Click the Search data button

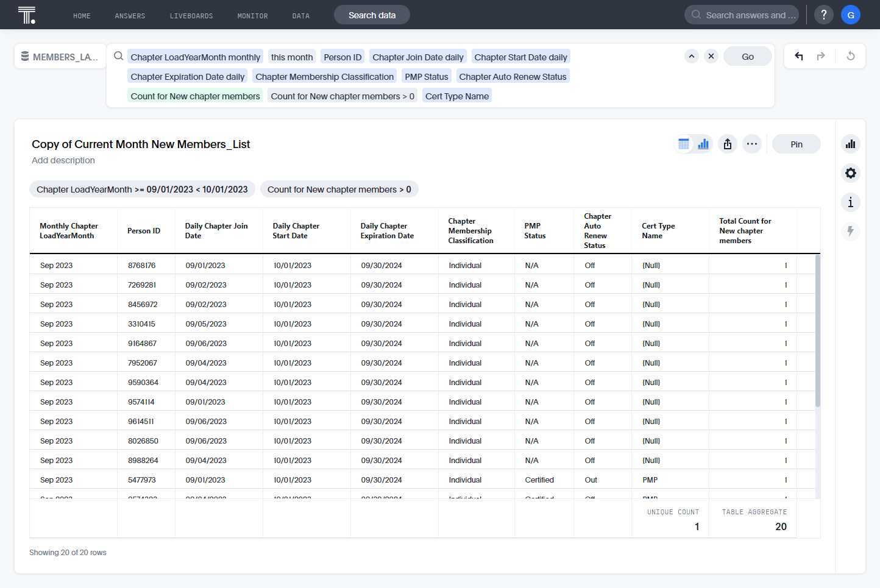[x=372, y=15]
